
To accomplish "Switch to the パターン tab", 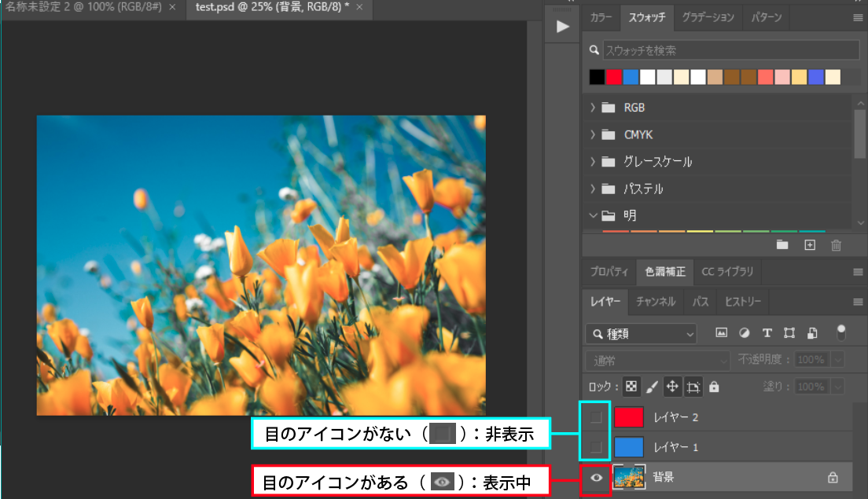I will pyautogui.click(x=766, y=18).
